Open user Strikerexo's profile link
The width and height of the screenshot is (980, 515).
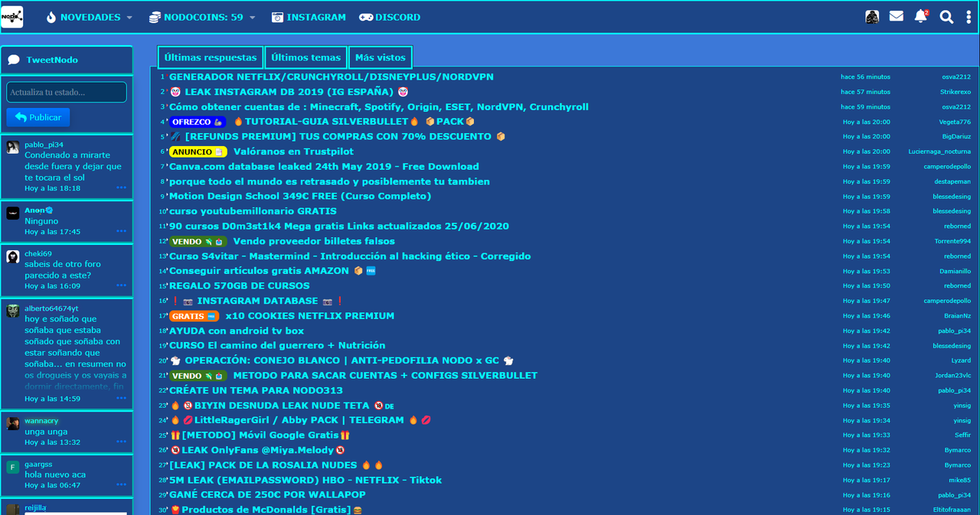click(955, 92)
